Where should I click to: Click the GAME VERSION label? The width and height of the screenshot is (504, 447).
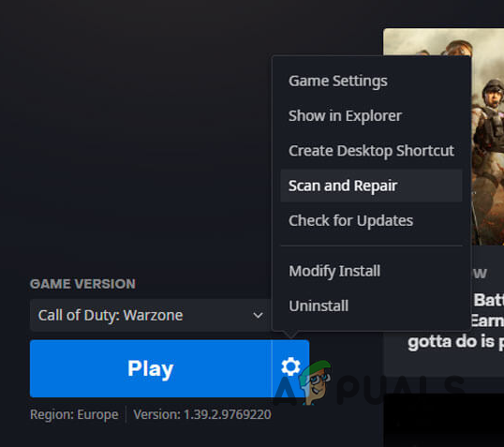[x=82, y=284]
